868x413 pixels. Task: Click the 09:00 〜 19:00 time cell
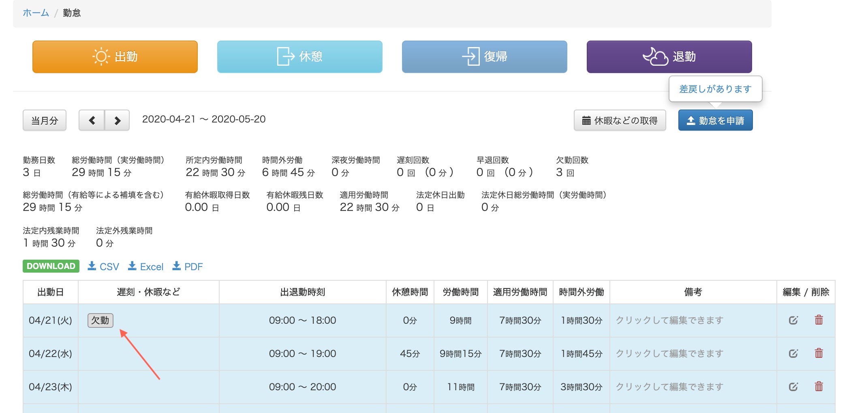303,354
